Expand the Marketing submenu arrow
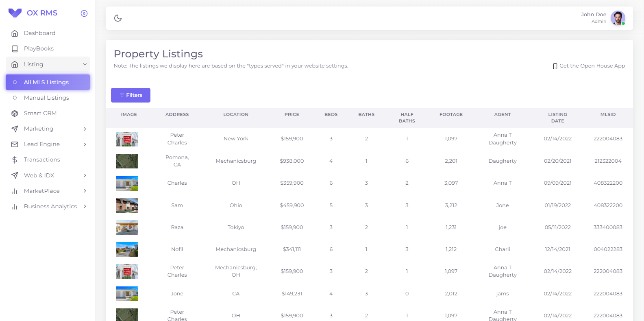The height and width of the screenshot is (321, 644). coord(85,129)
